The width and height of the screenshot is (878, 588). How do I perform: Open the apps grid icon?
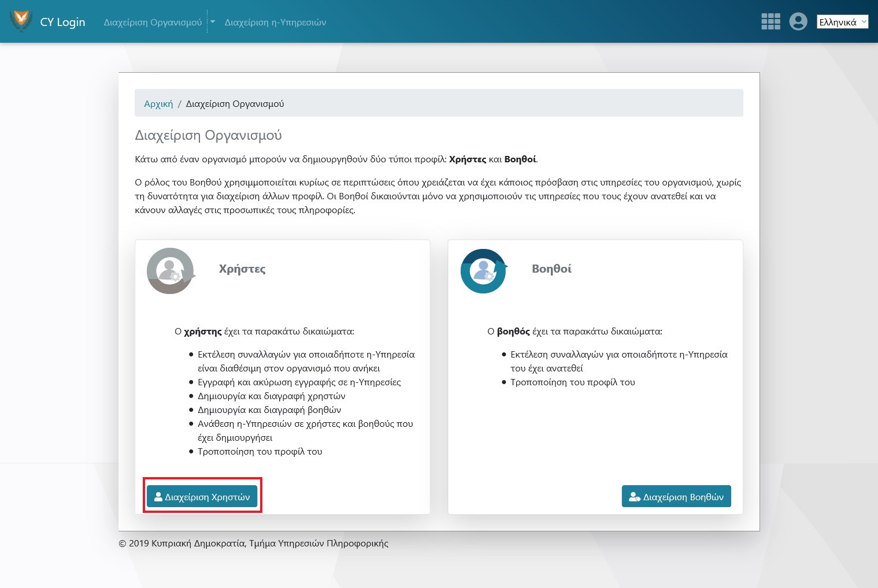click(x=770, y=22)
